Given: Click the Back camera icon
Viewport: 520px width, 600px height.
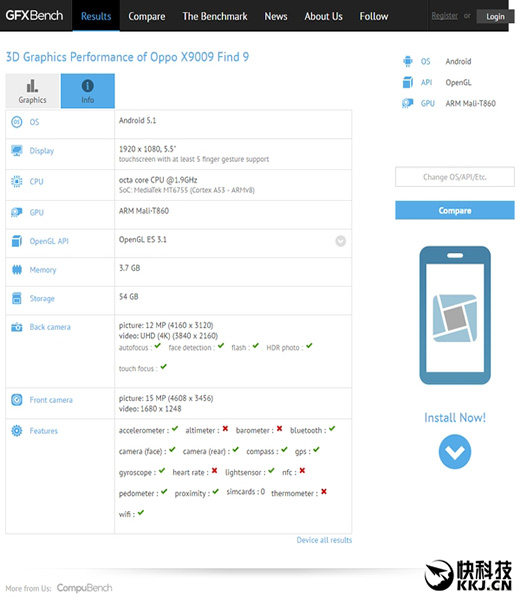Looking at the screenshot, I should pyautogui.click(x=16, y=327).
